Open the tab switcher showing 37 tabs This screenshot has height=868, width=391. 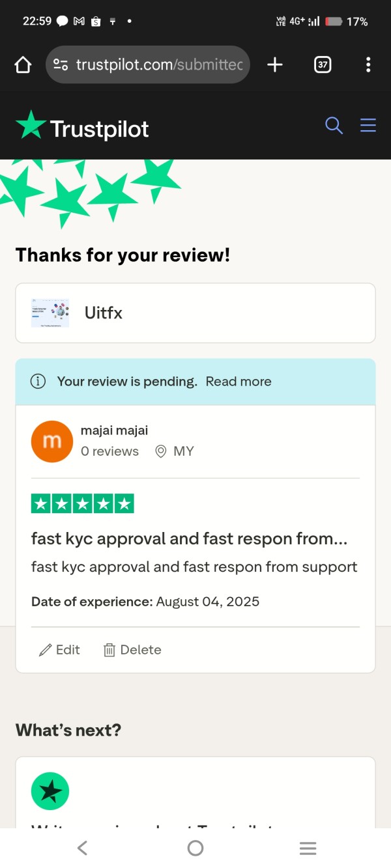[x=323, y=64]
